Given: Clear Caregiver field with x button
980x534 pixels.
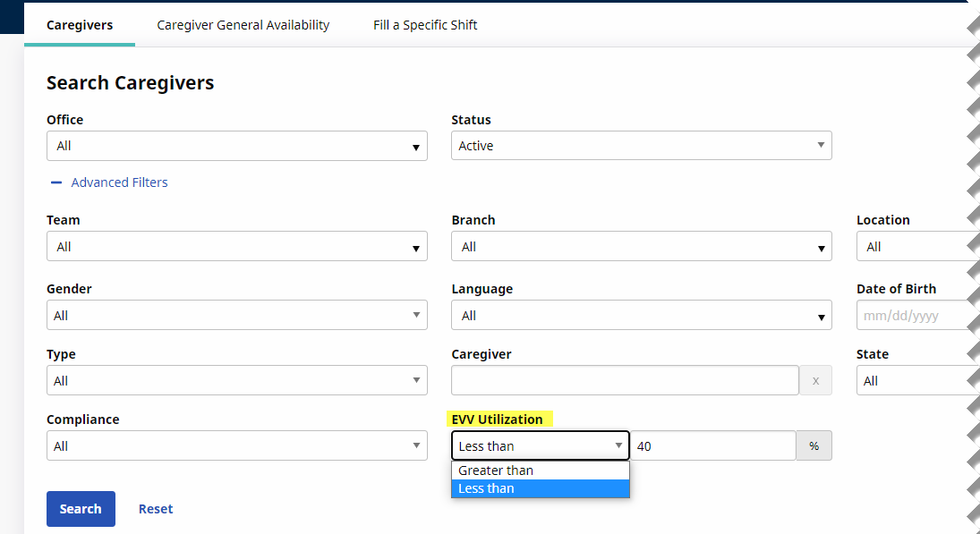Looking at the screenshot, I should coord(815,381).
